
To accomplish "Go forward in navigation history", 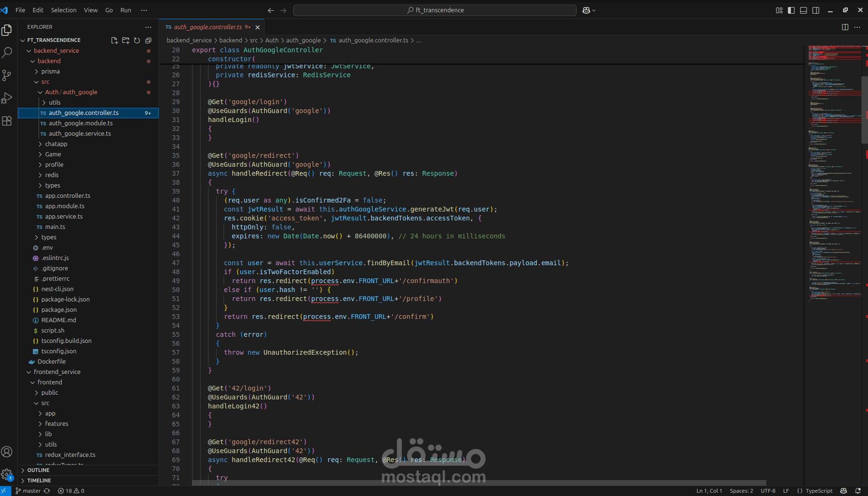I will click(283, 10).
